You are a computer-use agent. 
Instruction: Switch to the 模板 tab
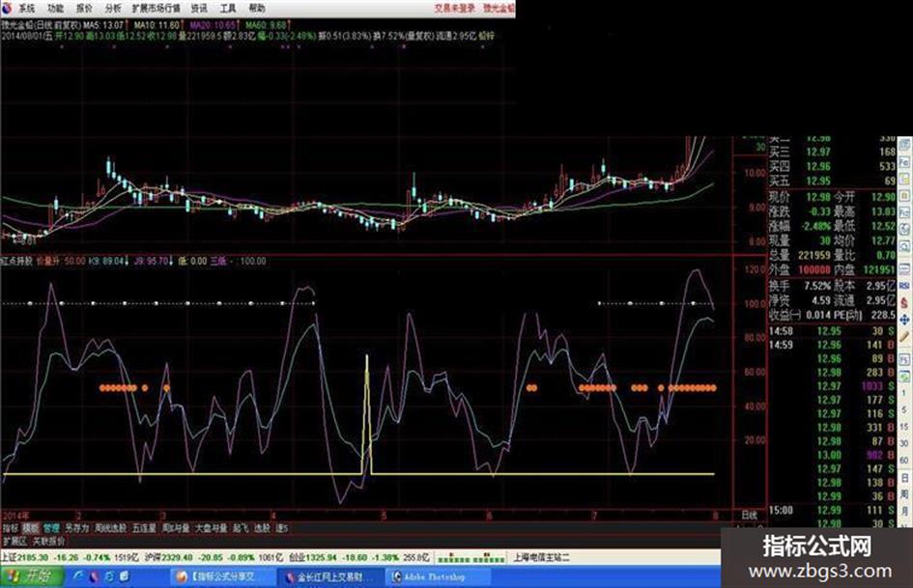coord(31,528)
